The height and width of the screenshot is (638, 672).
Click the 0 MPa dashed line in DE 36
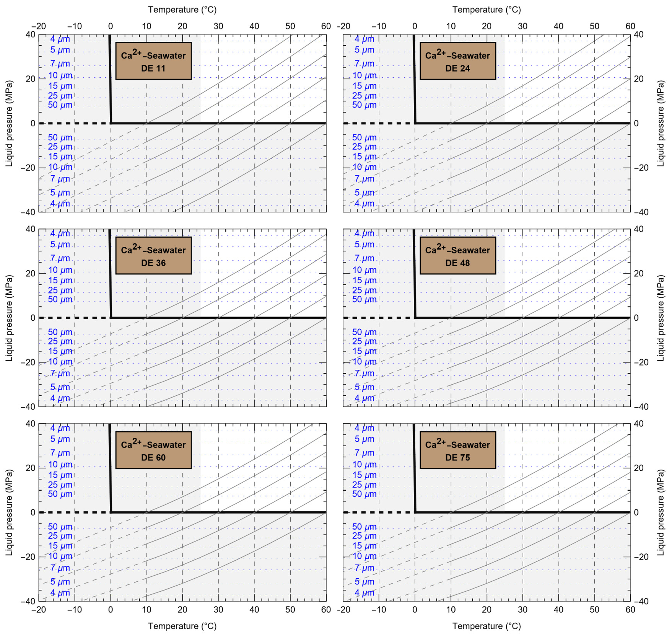point(73,318)
